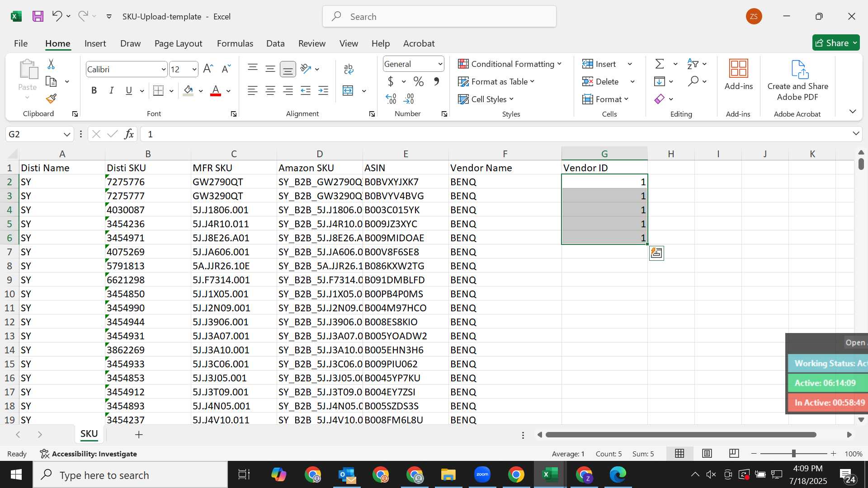The width and height of the screenshot is (868, 488).
Task: Click Insert Function fx icon
Action: [129, 134]
